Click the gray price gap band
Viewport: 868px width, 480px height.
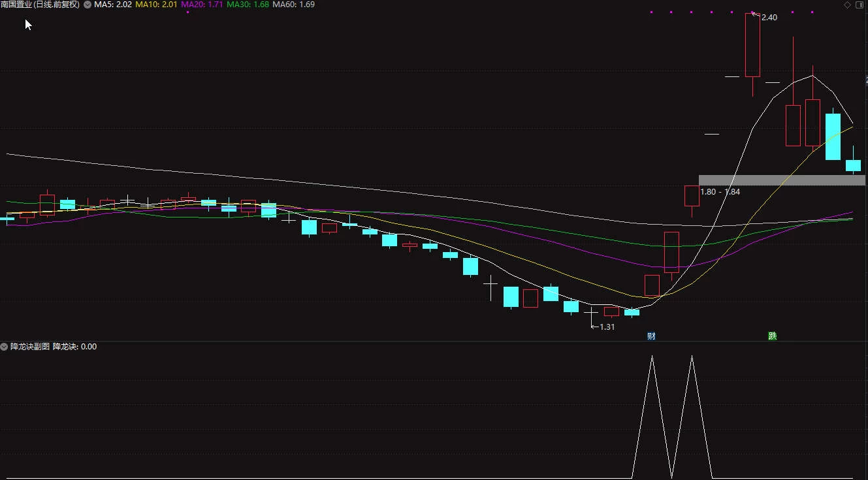pos(782,180)
